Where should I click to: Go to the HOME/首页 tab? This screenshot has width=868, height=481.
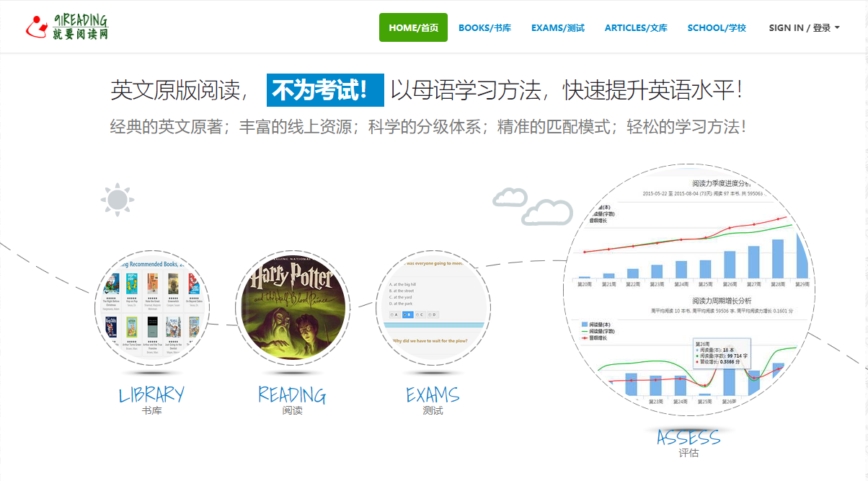[413, 28]
